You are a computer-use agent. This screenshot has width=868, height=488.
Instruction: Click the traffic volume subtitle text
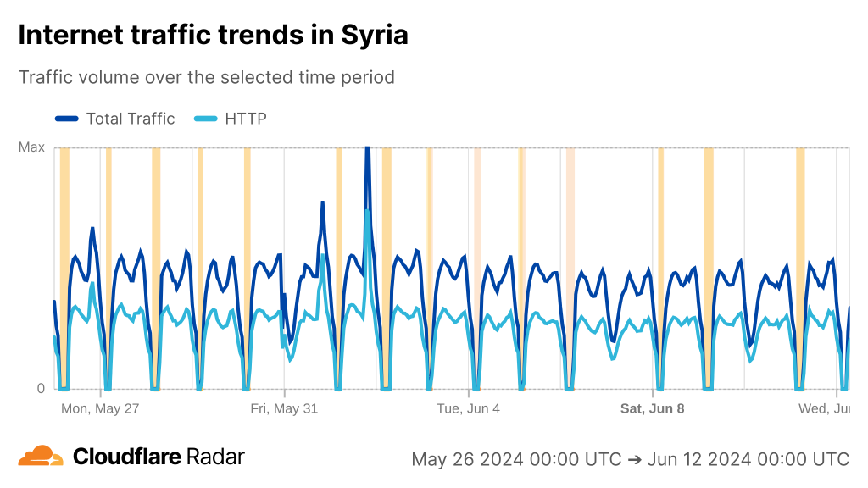click(207, 77)
